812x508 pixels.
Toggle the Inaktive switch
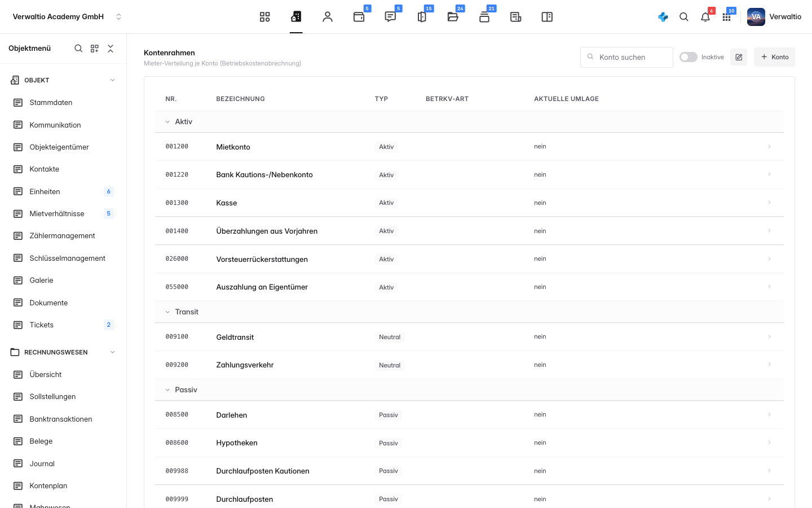[x=689, y=57]
